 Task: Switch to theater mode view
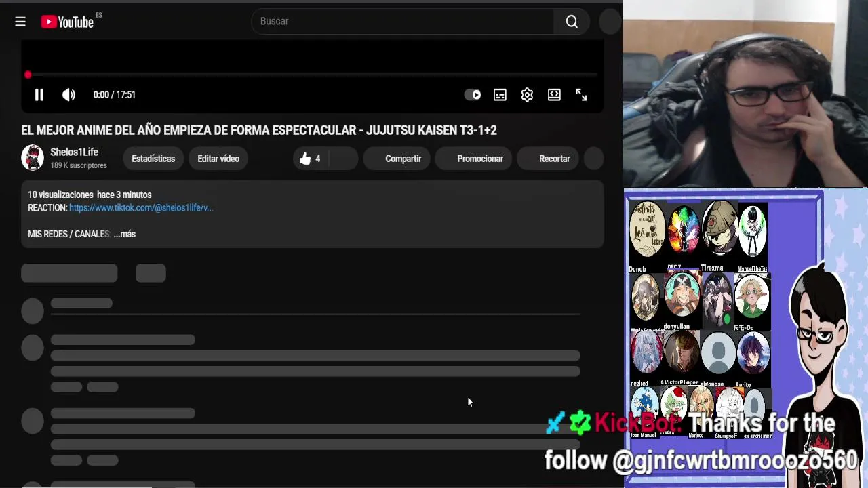pyautogui.click(x=554, y=95)
